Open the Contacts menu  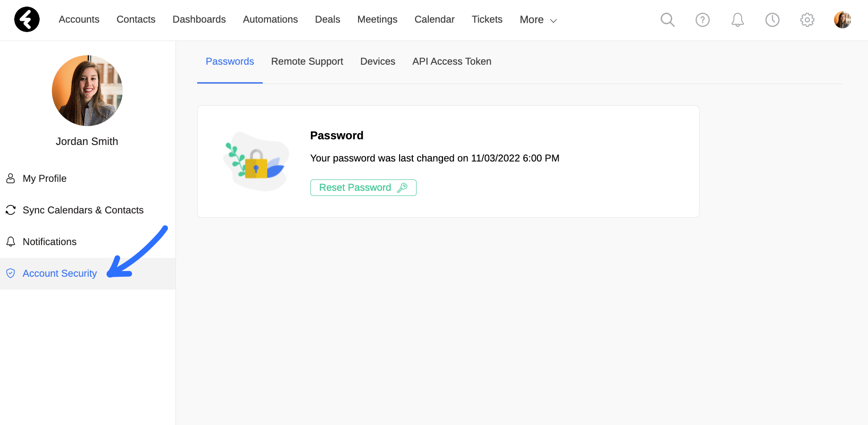coord(136,19)
